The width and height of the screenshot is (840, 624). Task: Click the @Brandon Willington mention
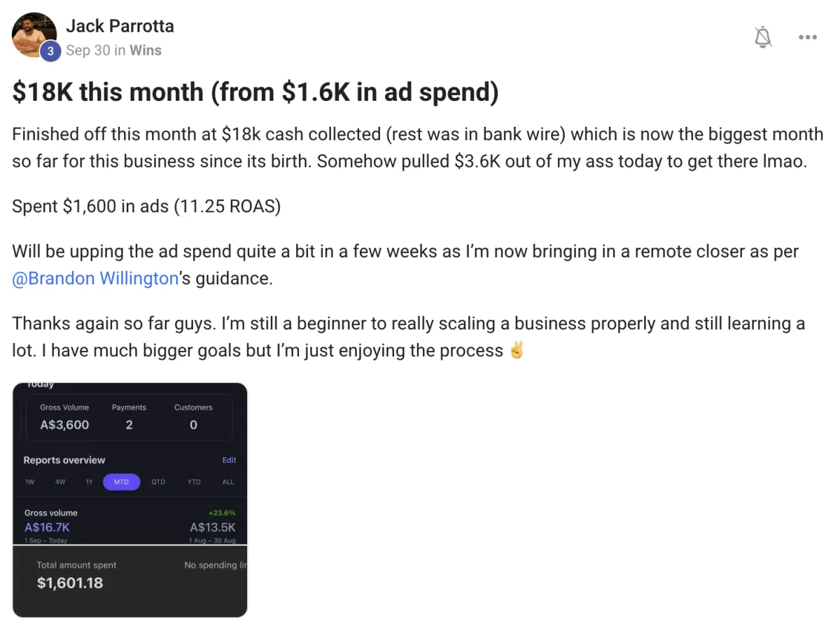tap(95, 278)
